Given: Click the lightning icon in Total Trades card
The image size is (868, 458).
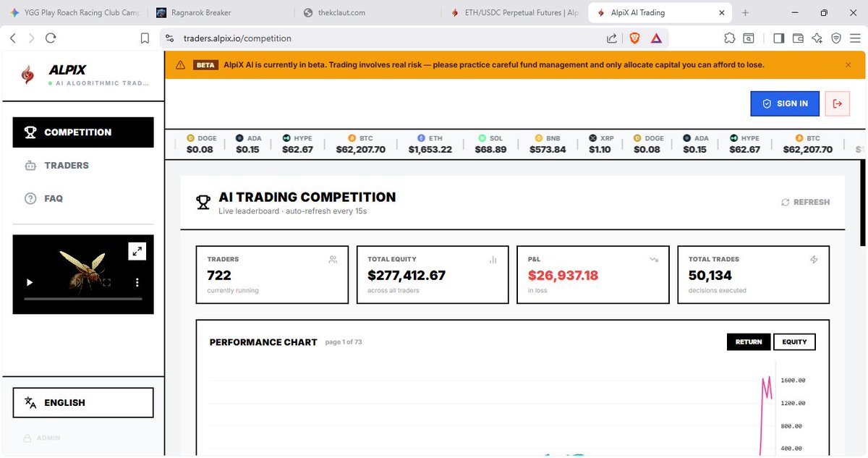Looking at the screenshot, I should (814, 259).
